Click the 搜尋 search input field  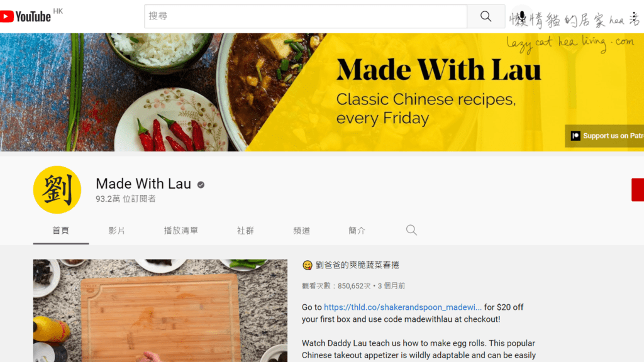click(x=306, y=16)
